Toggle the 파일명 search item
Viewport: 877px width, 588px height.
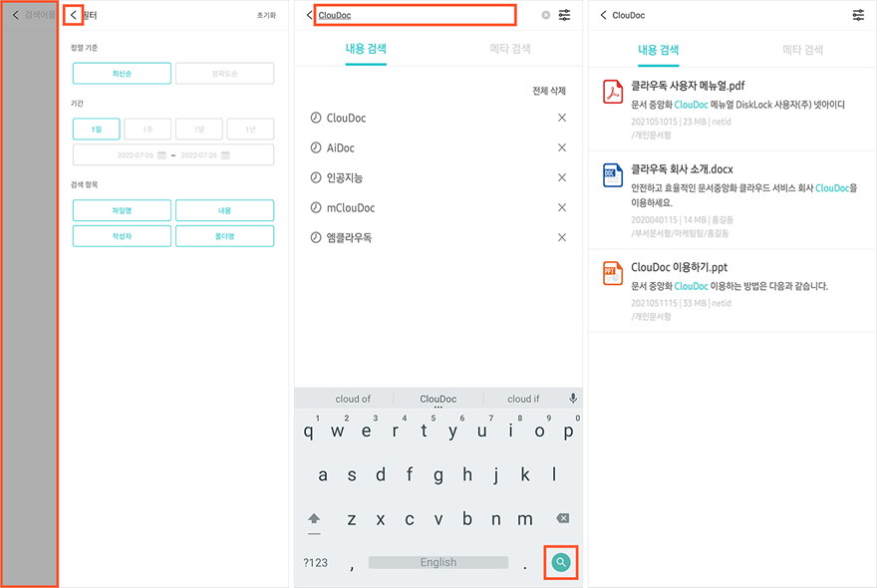(x=122, y=210)
